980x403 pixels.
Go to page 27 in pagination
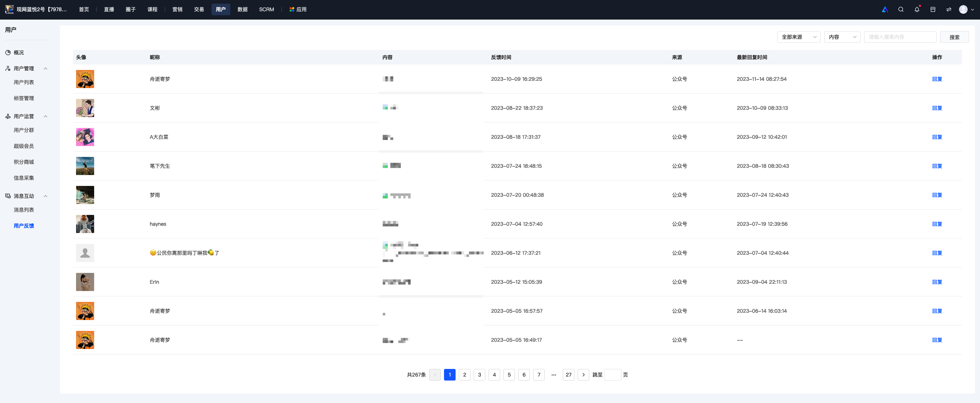point(568,375)
